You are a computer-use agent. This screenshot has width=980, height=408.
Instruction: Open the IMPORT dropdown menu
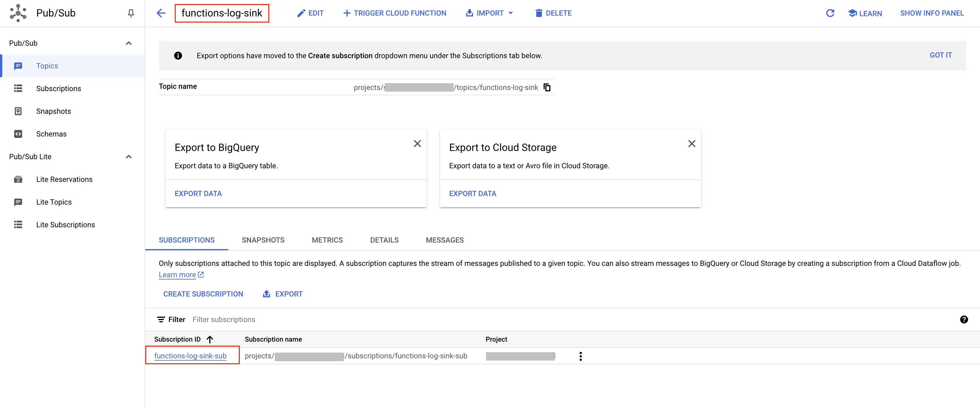[x=490, y=13]
